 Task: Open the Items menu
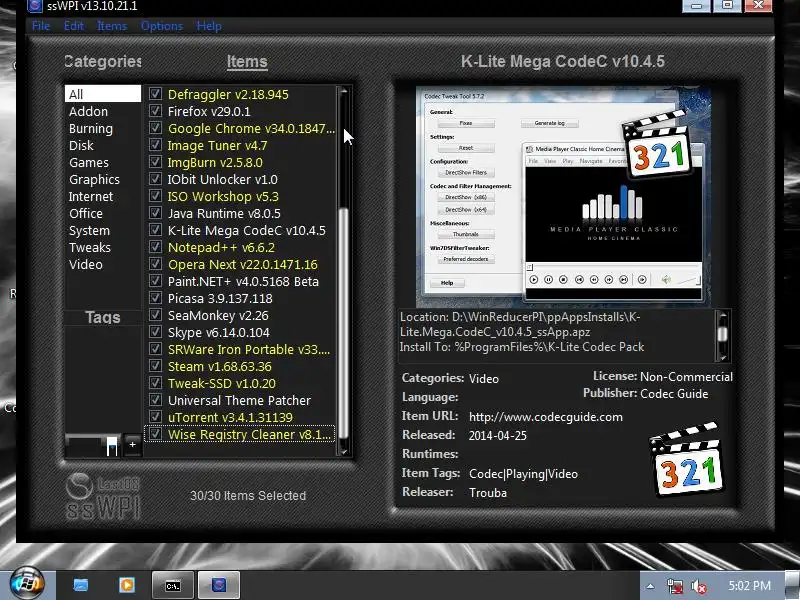112,26
